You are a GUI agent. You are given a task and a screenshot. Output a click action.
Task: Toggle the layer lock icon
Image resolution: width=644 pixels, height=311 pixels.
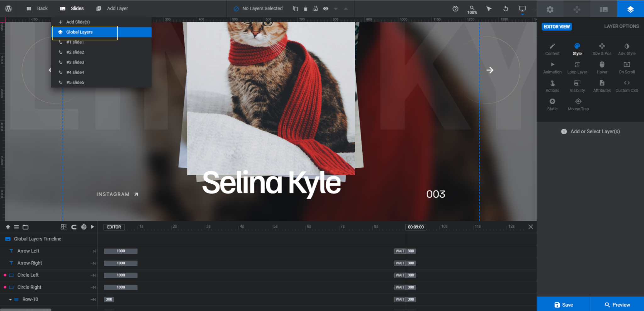click(315, 9)
